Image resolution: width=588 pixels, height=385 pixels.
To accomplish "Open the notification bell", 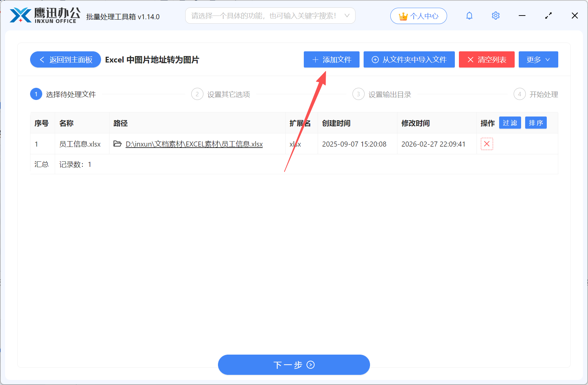I will tap(469, 16).
